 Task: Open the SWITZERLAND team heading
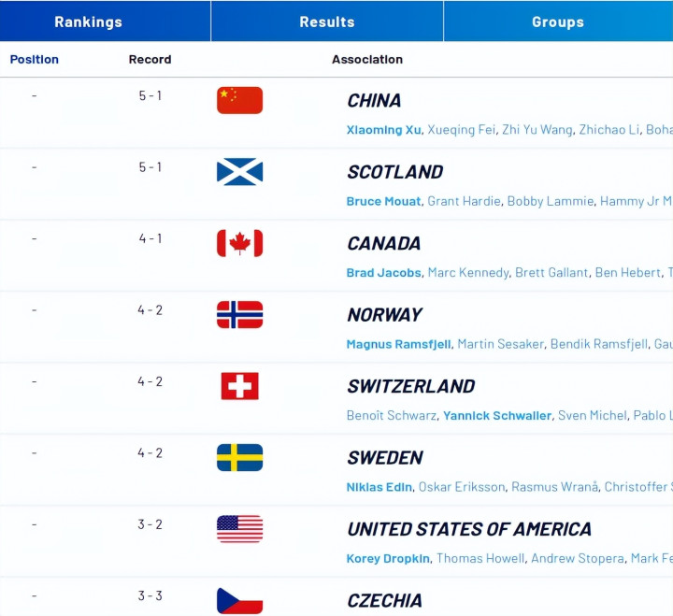410,386
